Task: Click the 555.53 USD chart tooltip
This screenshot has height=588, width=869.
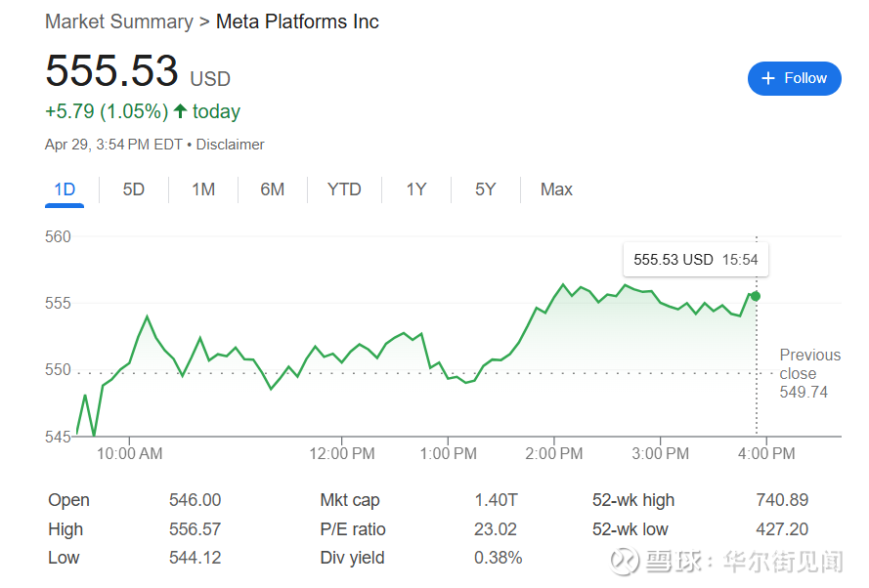Action: tap(694, 260)
